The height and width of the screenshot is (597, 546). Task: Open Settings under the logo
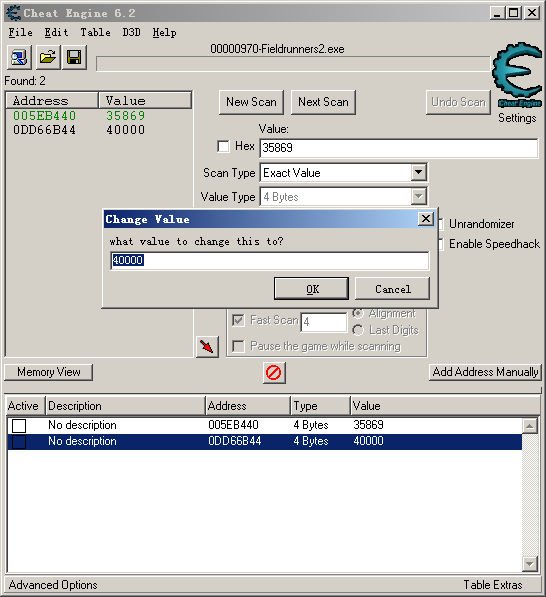click(517, 118)
